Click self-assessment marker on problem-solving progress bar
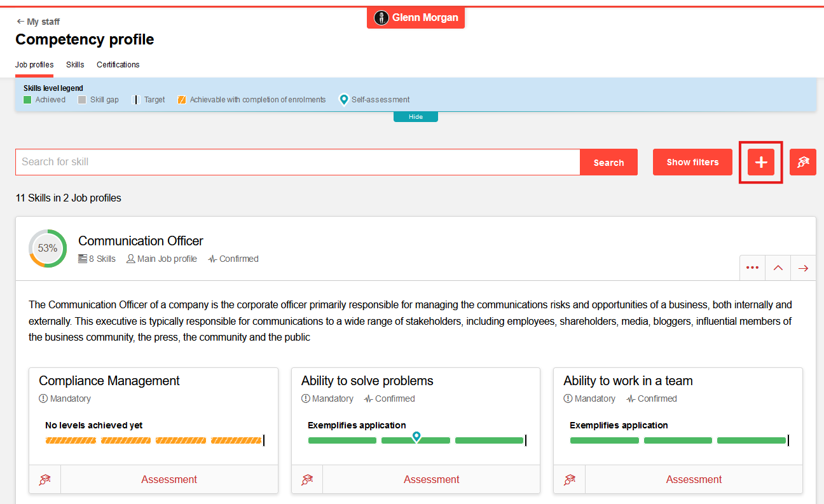 (x=416, y=436)
